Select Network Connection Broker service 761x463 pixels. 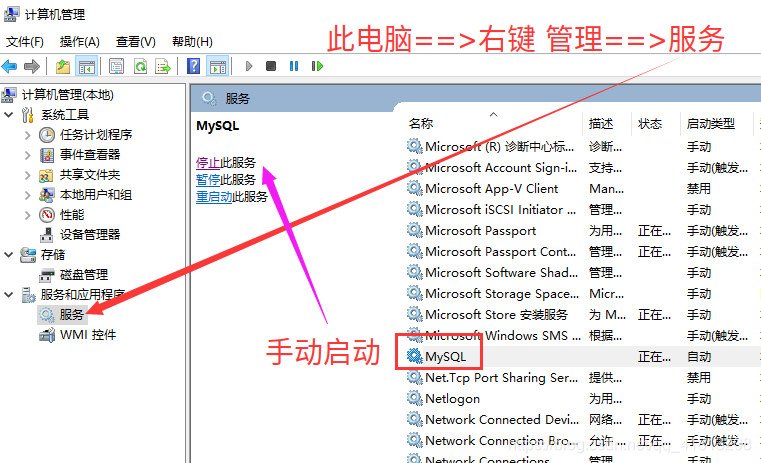(582, 441)
